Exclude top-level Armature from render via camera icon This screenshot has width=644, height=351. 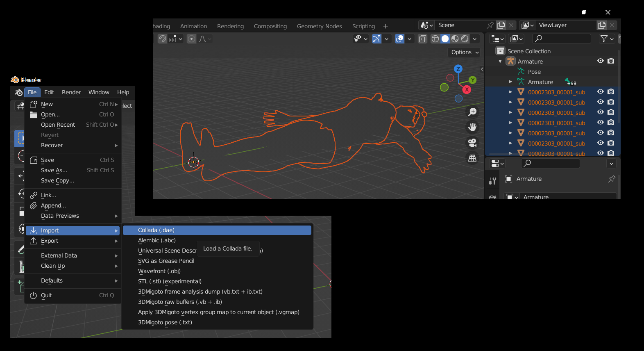point(611,61)
